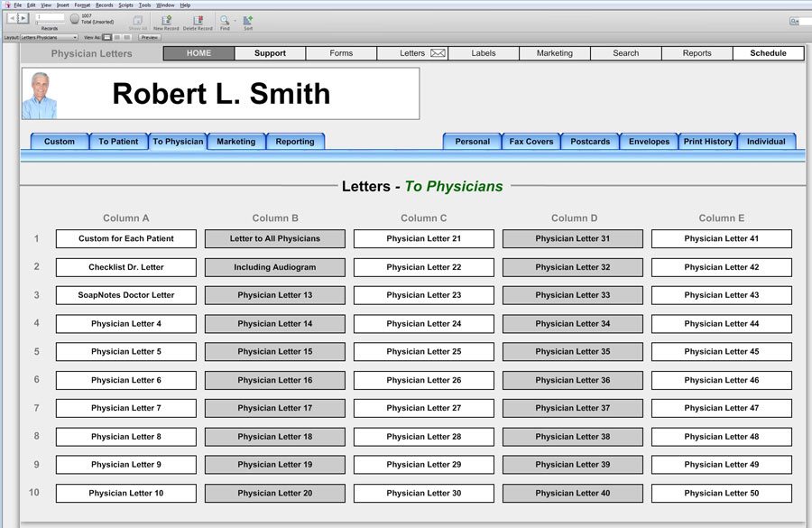Open the Support section
The image size is (812, 528).
click(270, 53)
